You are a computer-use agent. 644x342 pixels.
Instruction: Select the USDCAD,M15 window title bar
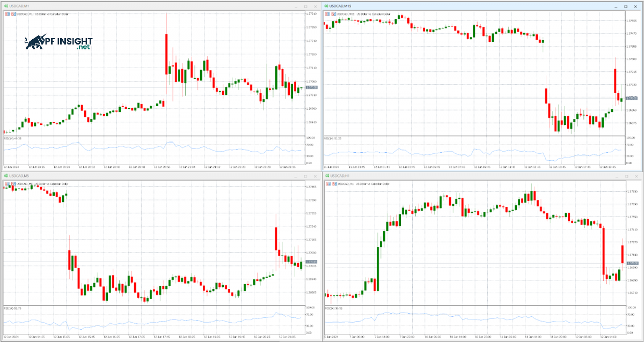pos(456,6)
